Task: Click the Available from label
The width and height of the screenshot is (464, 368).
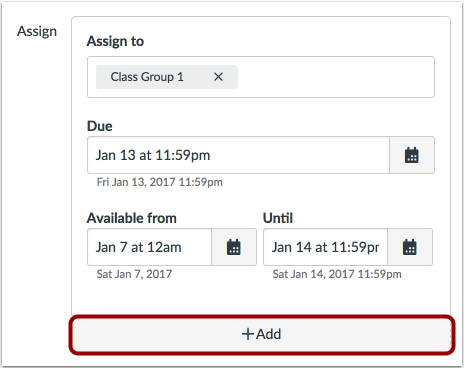Action: pos(132,218)
